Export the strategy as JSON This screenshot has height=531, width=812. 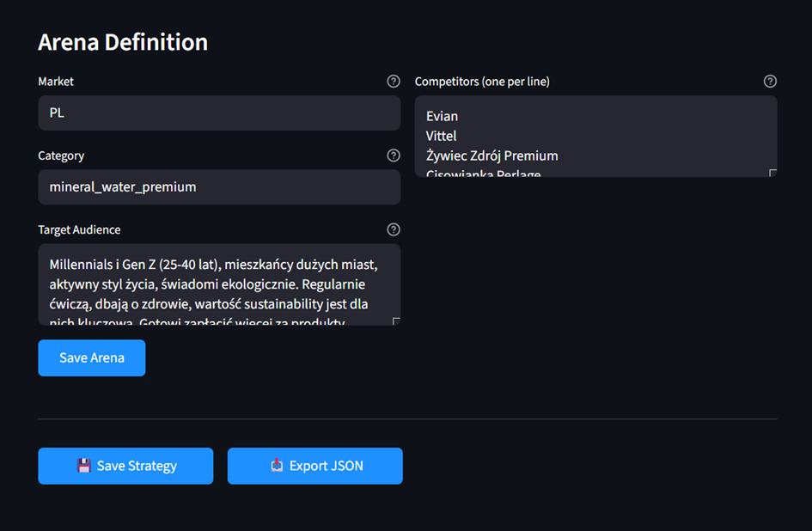[x=314, y=466]
